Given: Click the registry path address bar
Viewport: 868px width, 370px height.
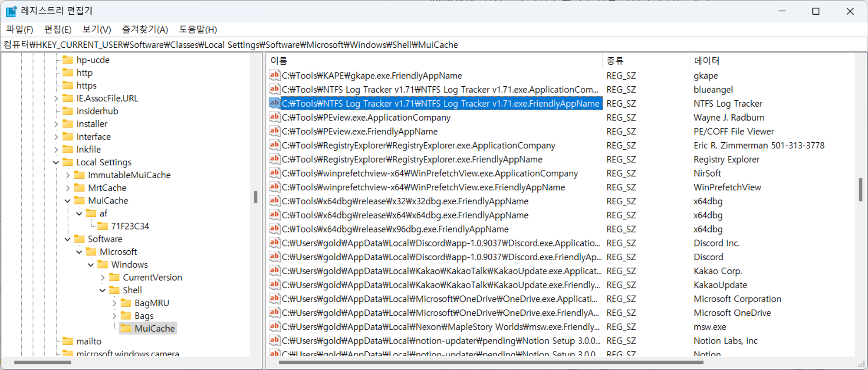Looking at the screenshot, I should pyautogui.click(x=434, y=45).
